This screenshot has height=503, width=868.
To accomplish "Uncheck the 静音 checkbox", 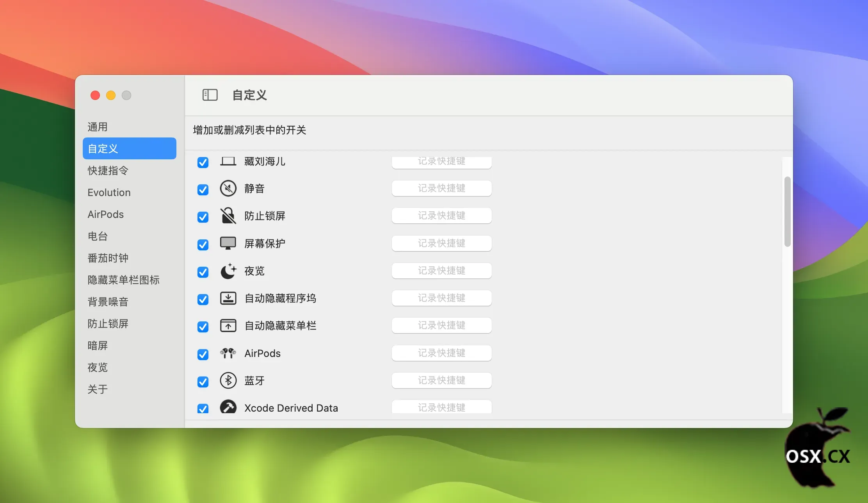I will click(203, 190).
